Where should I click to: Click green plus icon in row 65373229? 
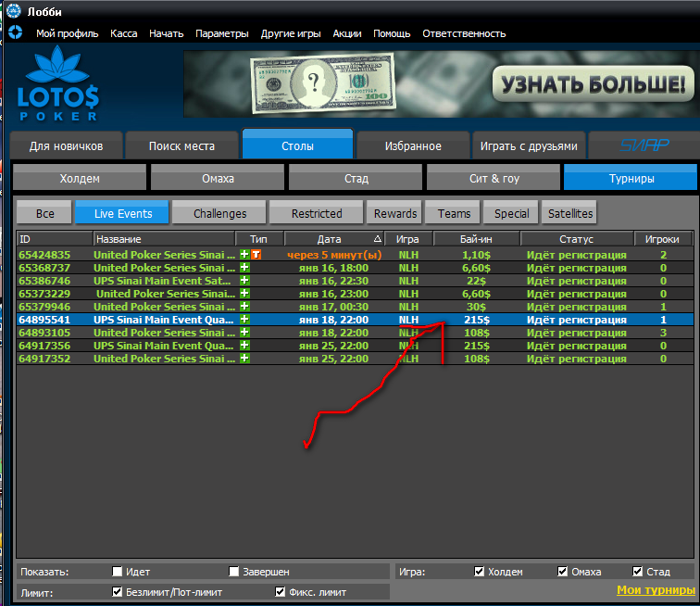coord(244,294)
